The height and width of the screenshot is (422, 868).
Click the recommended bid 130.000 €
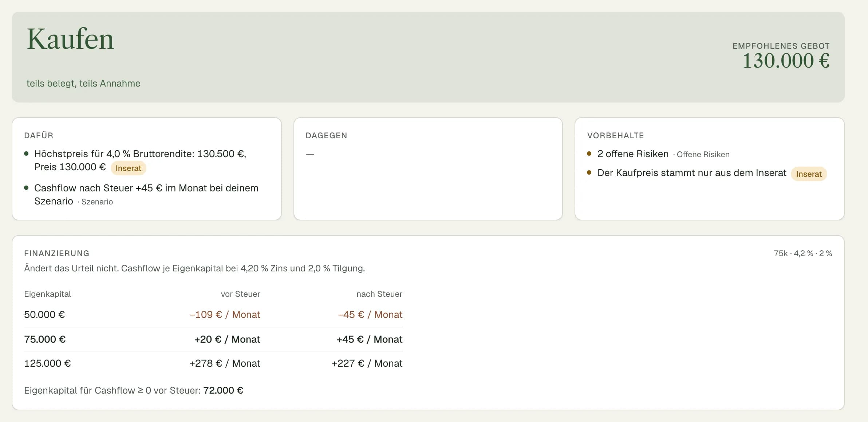click(x=786, y=60)
